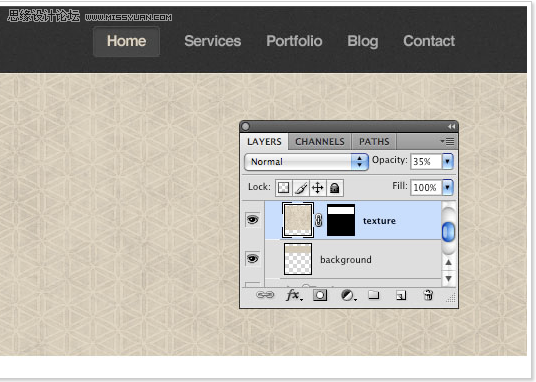Create a new group folder icon
Viewport: 536px width, 382px height.
point(374,295)
